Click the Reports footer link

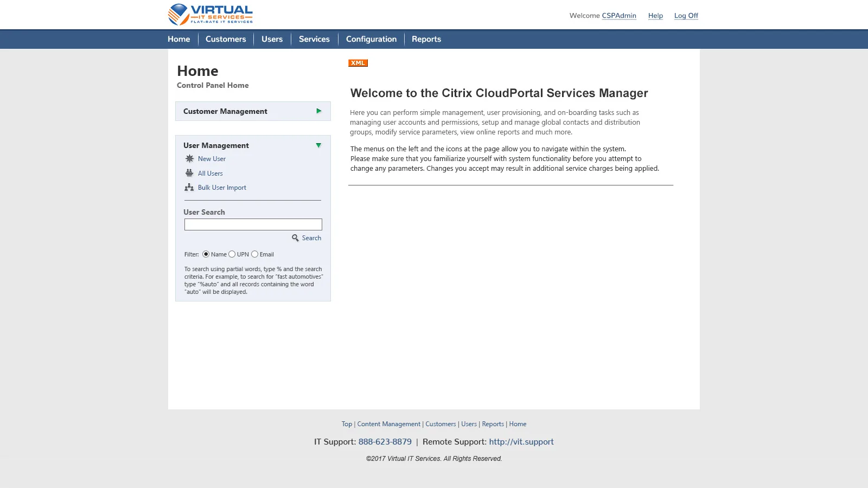click(x=493, y=424)
